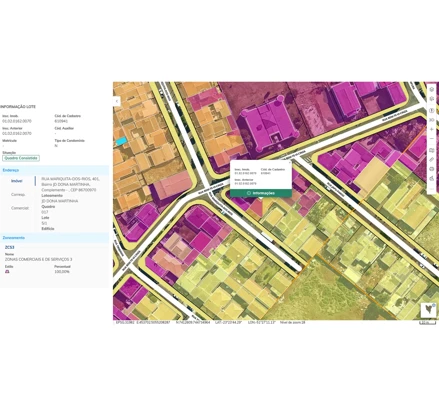Click the second layer settings icon
Image resolution: width=439 pixels, height=407 pixels.
tap(432, 99)
